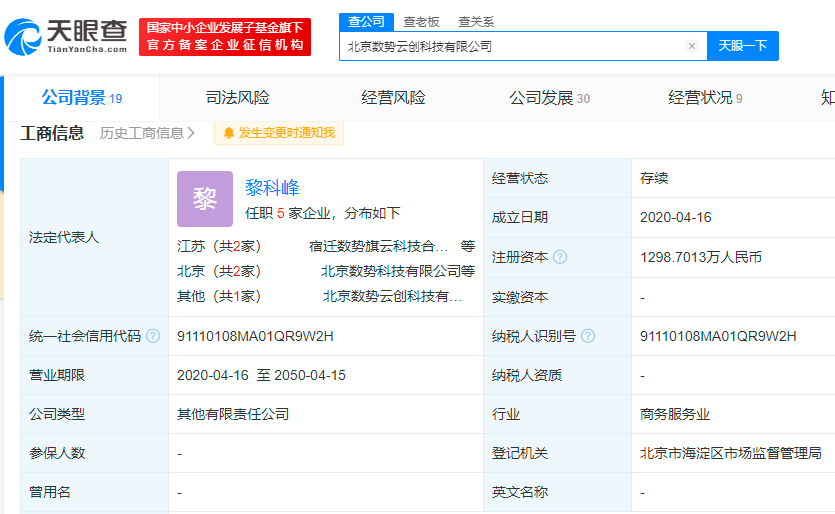Select operating status value 存续
Image resolution: width=835 pixels, height=514 pixels.
(x=654, y=178)
